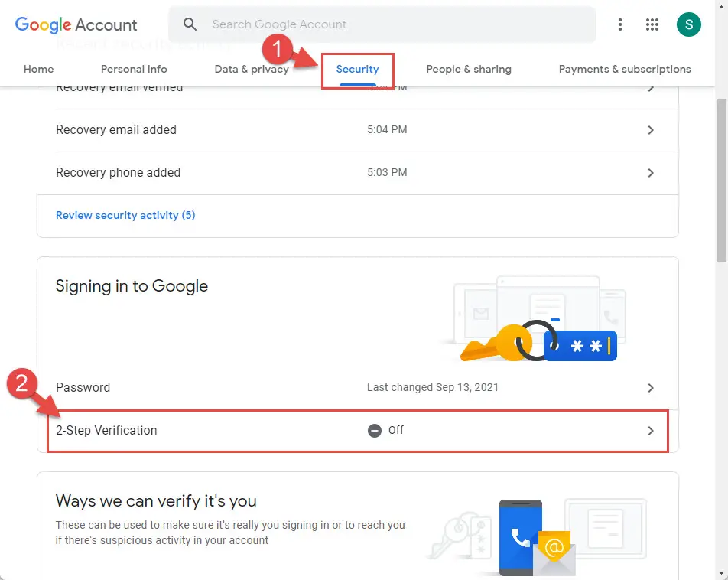Image resolution: width=728 pixels, height=580 pixels.
Task: Click the search magnifier icon
Action: tap(190, 24)
